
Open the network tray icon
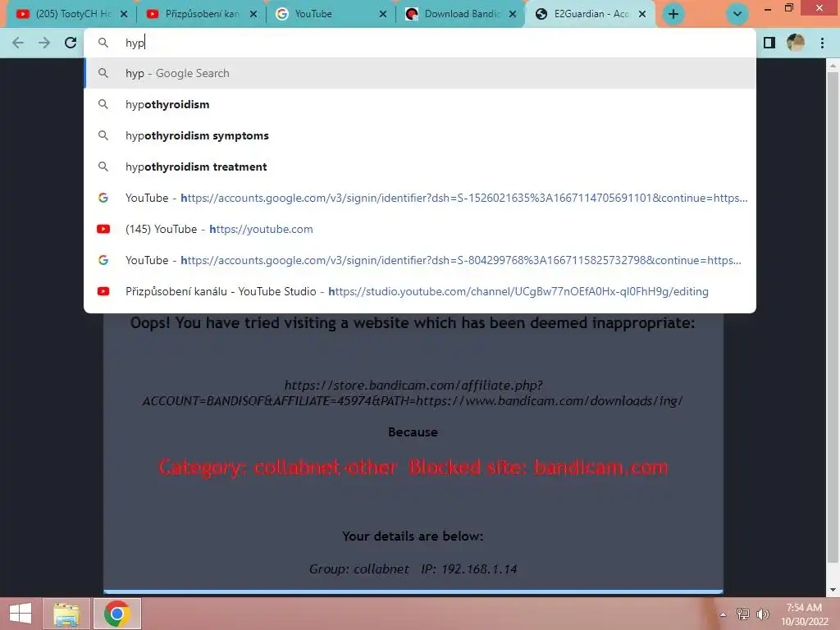[x=743, y=614]
